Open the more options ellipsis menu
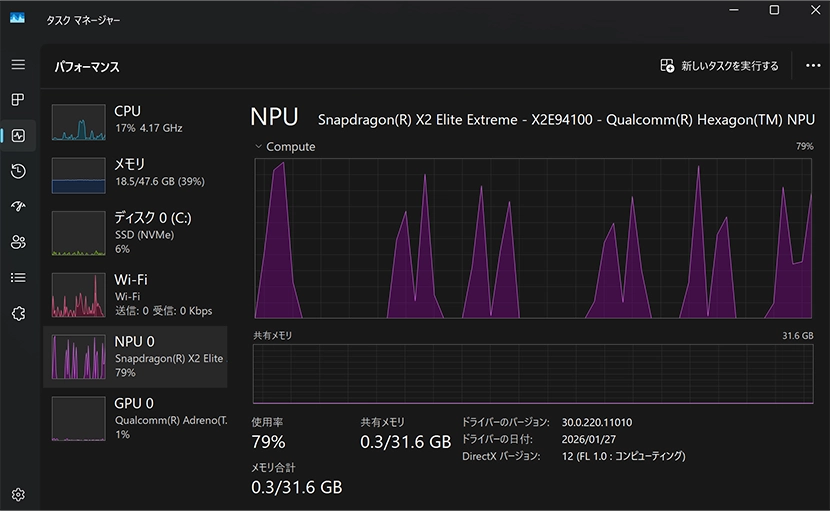The height and width of the screenshot is (511, 830). coord(813,66)
